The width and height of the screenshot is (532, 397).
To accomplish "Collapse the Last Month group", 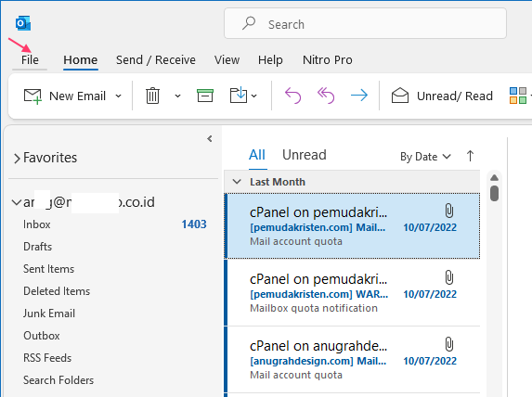I will click(x=237, y=182).
